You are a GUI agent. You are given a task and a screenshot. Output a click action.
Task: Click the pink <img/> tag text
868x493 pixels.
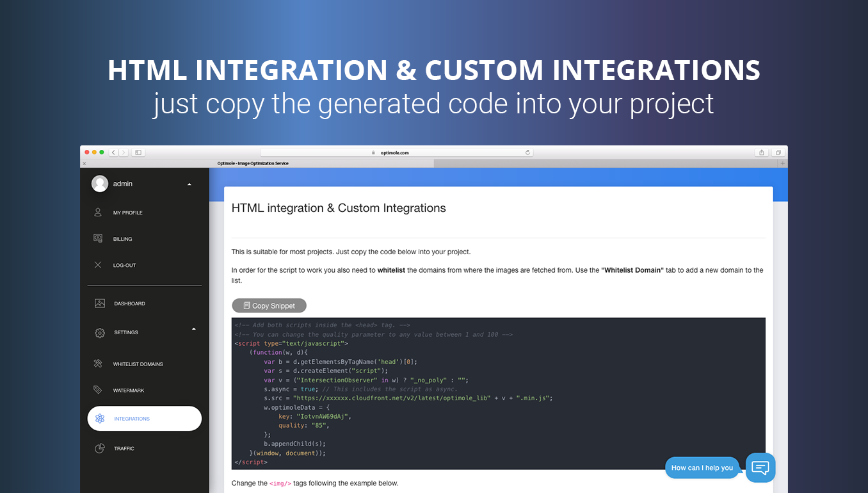[x=280, y=483]
